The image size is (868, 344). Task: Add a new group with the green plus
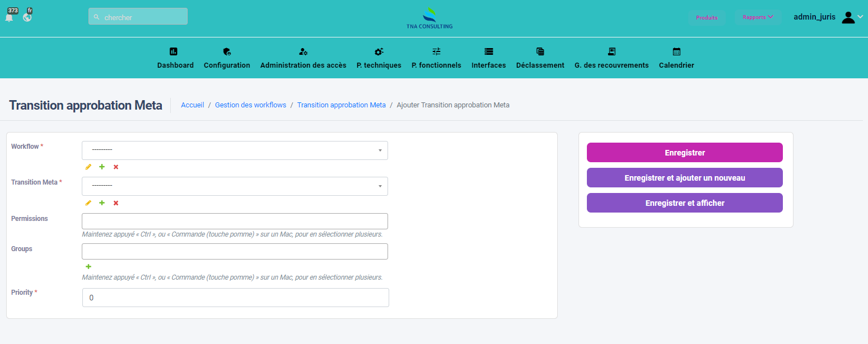coord(88,267)
